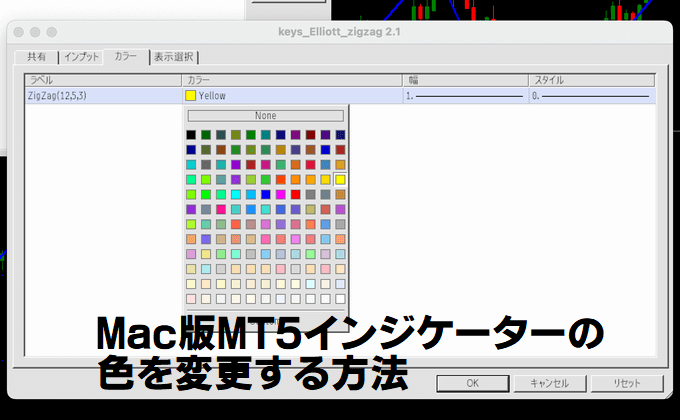Pick the dark green swatch next to black

click(206, 135)
